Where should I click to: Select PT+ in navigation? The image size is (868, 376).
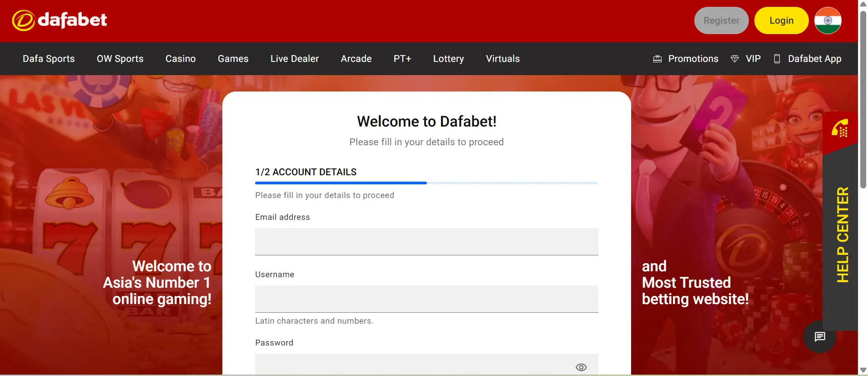coord(402,59)
